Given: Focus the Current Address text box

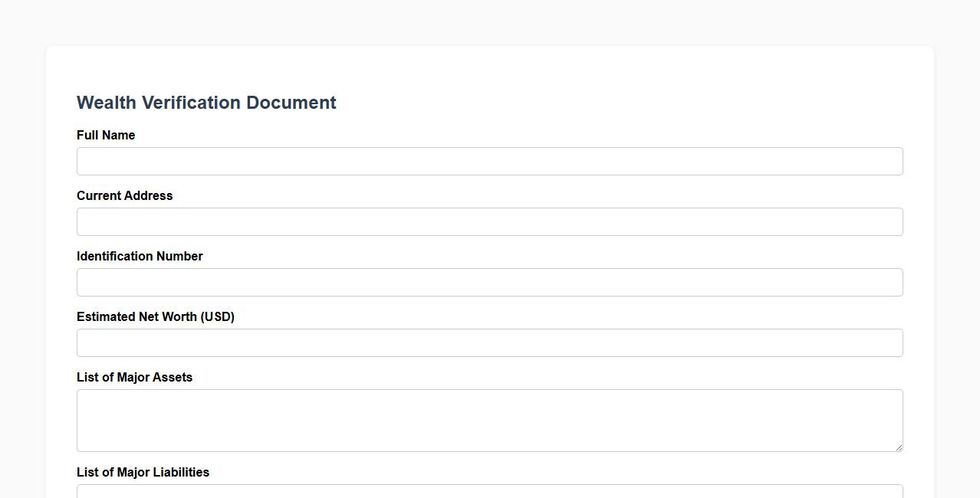Looking at the screenshot, I should (x=489, y=222).
